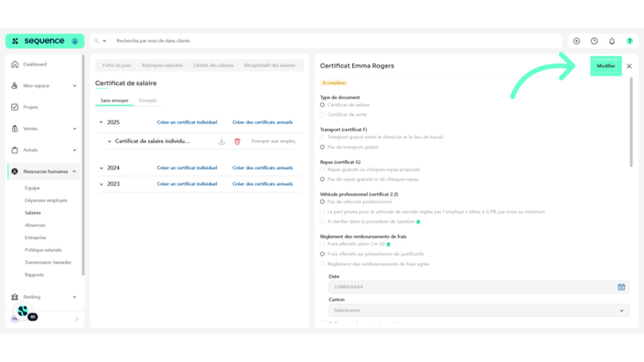This screenshot has width=644, height=362.
Task: Open the date calendar picker icon
Action: point(622,287)
